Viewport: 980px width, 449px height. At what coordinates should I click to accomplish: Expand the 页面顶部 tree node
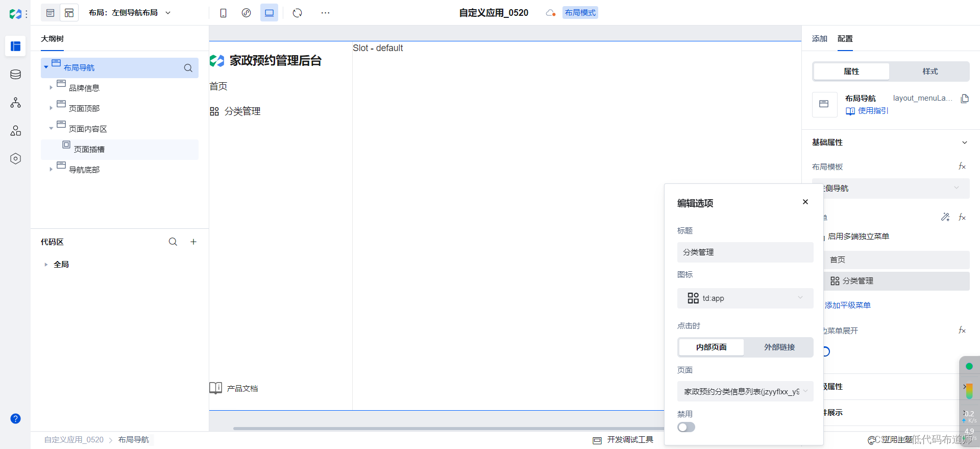tap(51, 108)
